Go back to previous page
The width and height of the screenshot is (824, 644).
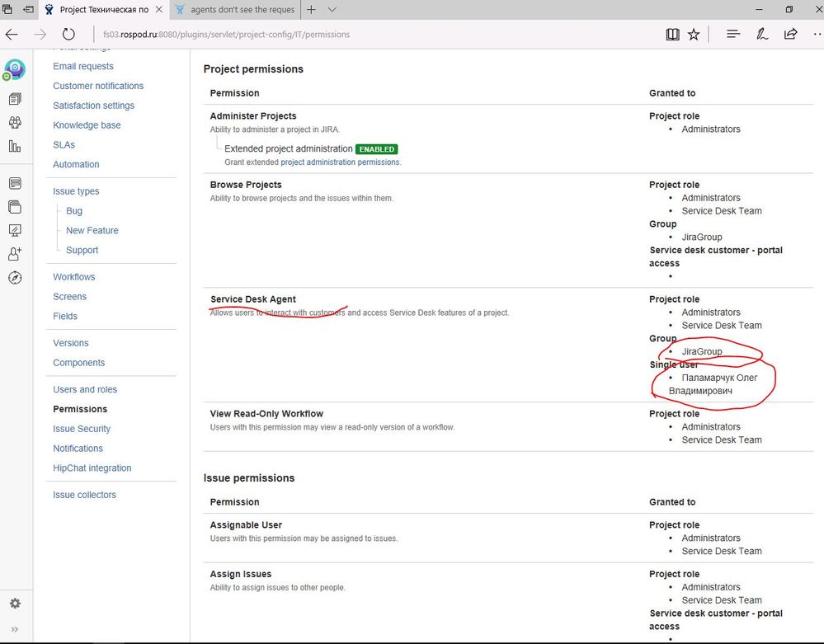(x=12, y=35)
